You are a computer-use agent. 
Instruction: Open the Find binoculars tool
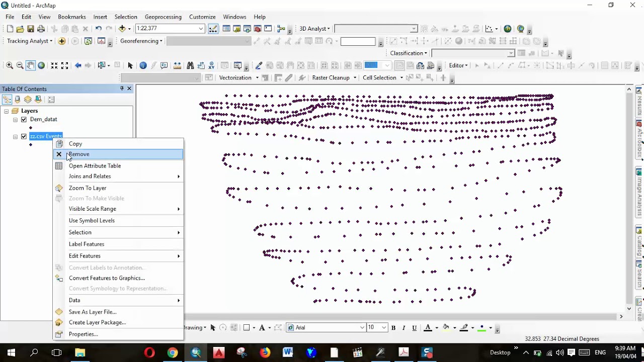[x=190, y=65]
